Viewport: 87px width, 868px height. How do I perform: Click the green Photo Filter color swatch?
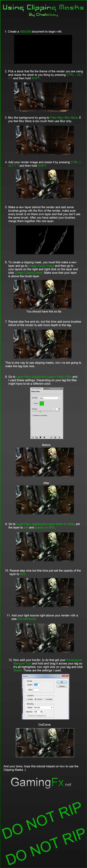pyautogui.click(x=42, y=403)
